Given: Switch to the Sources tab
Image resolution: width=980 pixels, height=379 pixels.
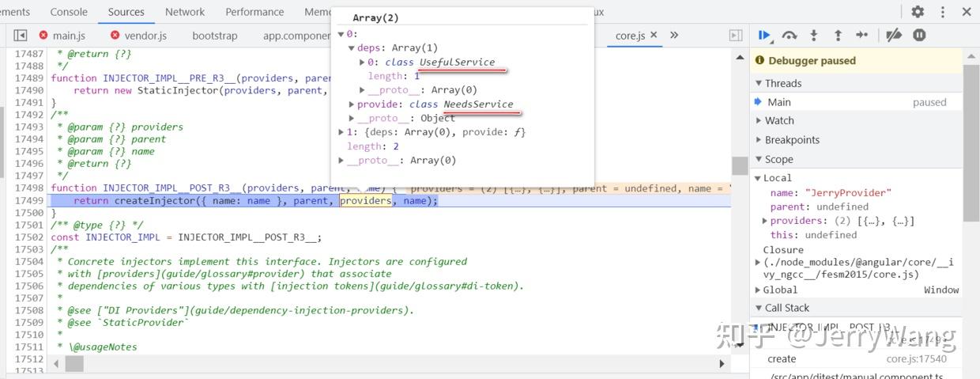Looking at the screenshot, I should coord(126,12).
